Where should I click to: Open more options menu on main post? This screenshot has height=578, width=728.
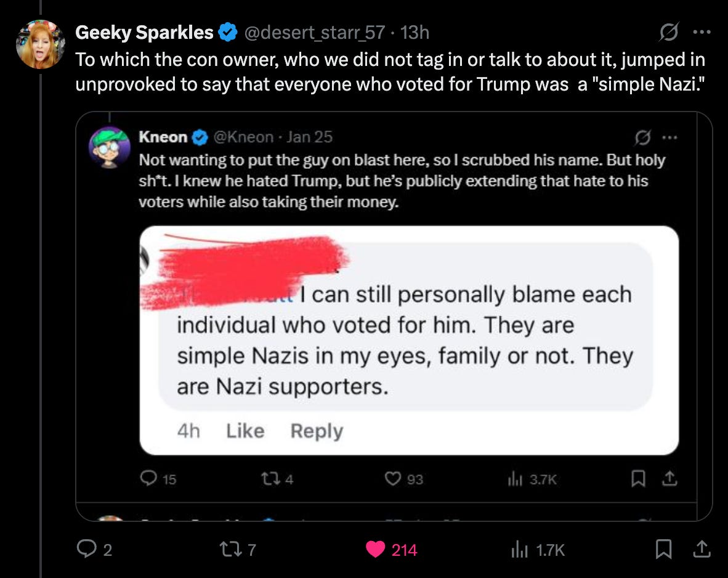[700, 33]
